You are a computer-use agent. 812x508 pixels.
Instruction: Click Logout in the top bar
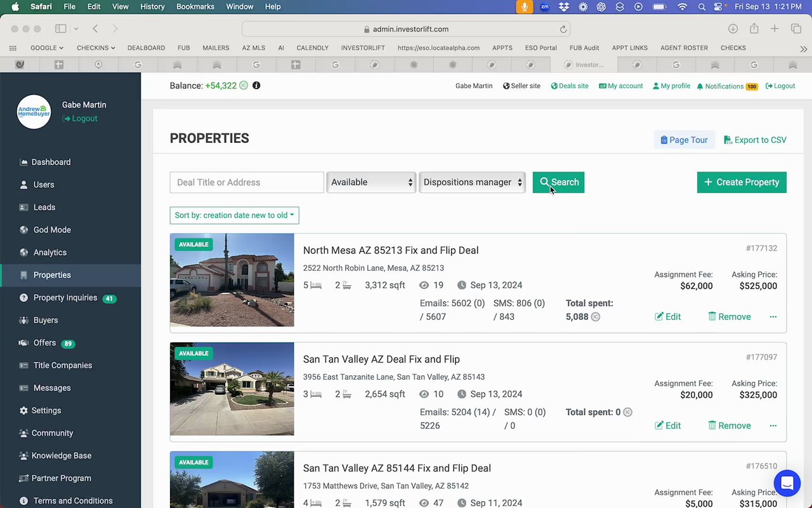780,86
